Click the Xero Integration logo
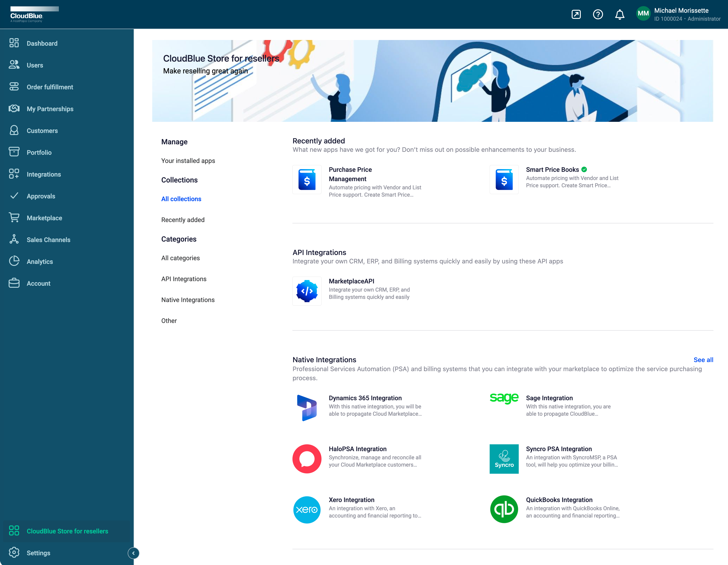This screenshot has height=565, width=728. point(307,509)
